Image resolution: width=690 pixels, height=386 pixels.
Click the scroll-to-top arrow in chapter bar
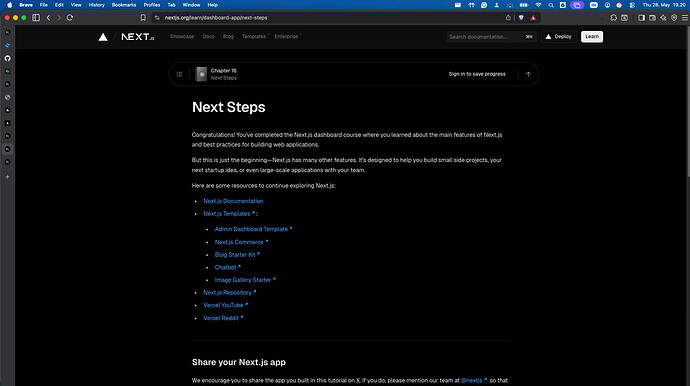point(528,74)
